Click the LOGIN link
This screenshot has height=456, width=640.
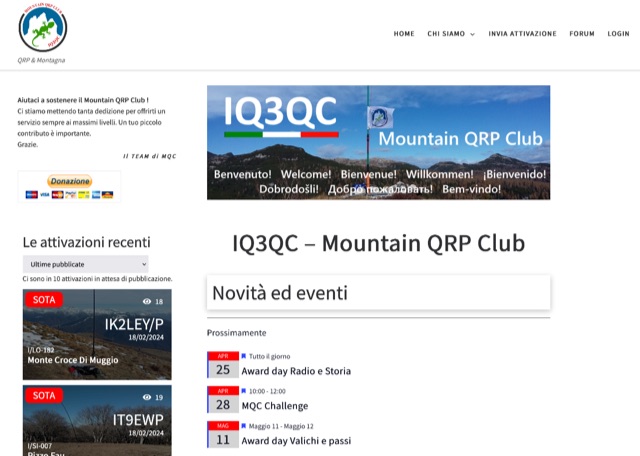pos(618,33)
